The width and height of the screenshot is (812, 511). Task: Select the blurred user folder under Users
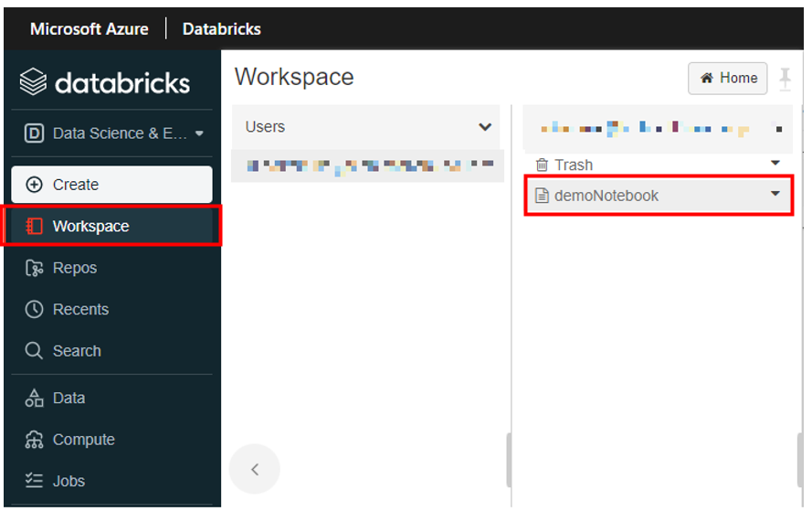coord(368,165)
